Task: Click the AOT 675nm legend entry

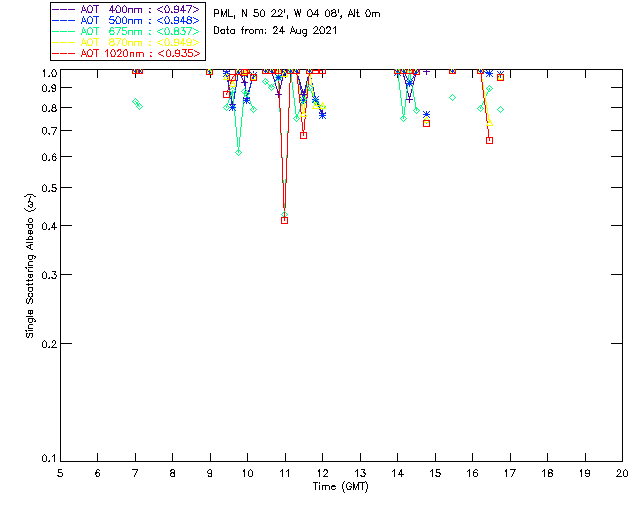Action: click(x=127, y=31)
